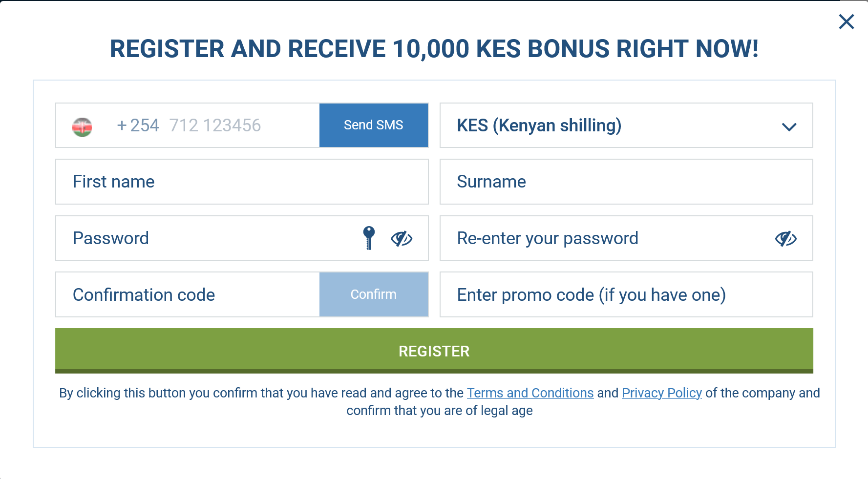868x479 pixels.
Task: Expand the currency dropdown chevron
Action: pyautogui.click(x=789, y=127)
